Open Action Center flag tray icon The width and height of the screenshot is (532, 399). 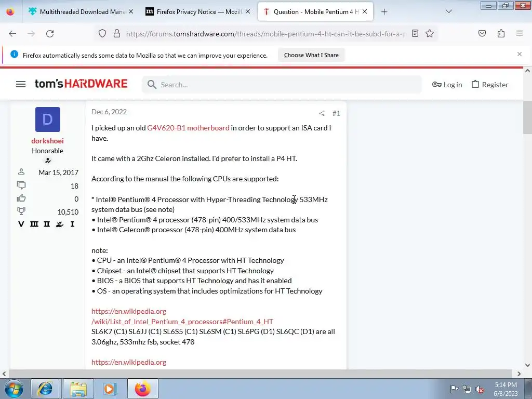coord(454,389)
